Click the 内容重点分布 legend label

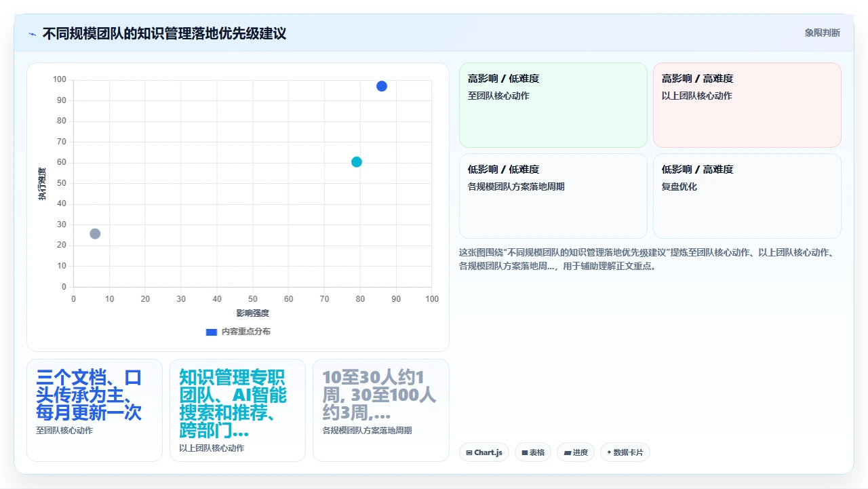245,332
